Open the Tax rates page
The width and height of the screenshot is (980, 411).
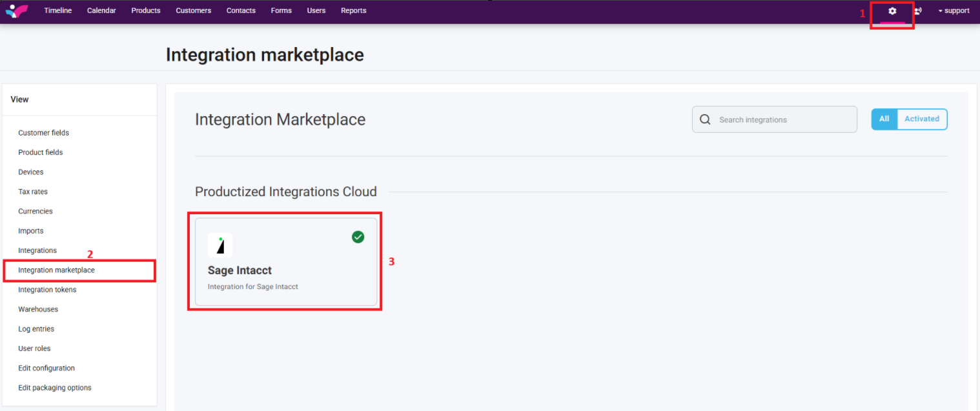33,192
